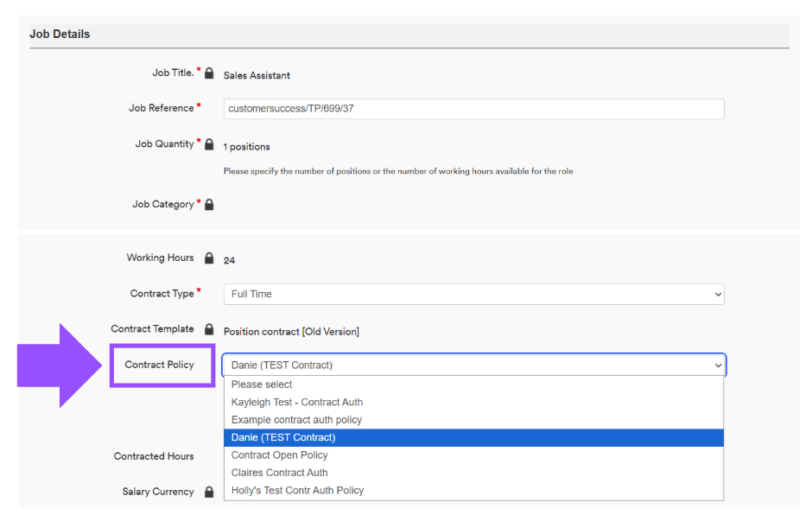Click the lock icon next to Job Quantity
The height and width of the screenshot is (515, 812).
pos(209,144)
